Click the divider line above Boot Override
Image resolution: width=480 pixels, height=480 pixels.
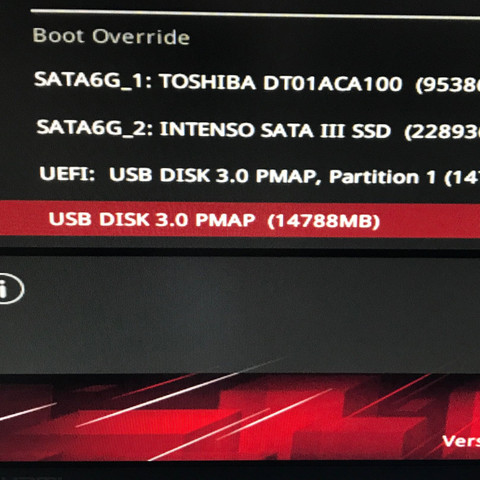[255, 14]
